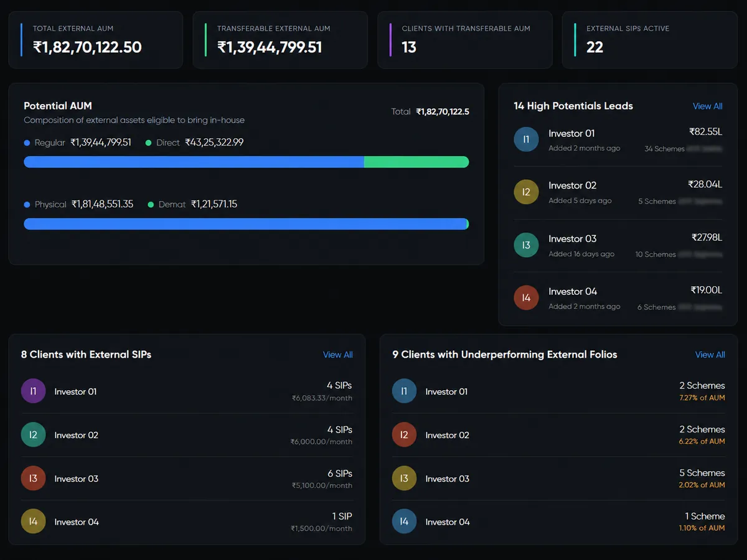Image resolution: width=747 pixels, height=560 pixels.
Task: Click Investor 02 avatar in High Potentials Leads
Action: (526, 192)
